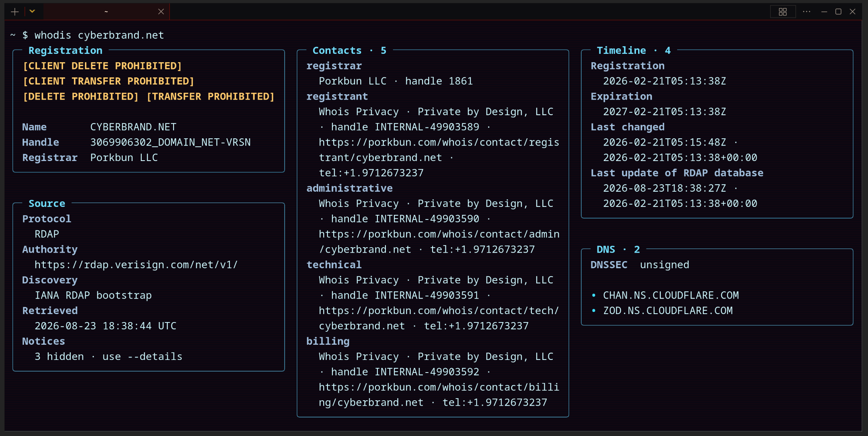Click the Source panel heading
868x436 pixels.
coord(47,203)
